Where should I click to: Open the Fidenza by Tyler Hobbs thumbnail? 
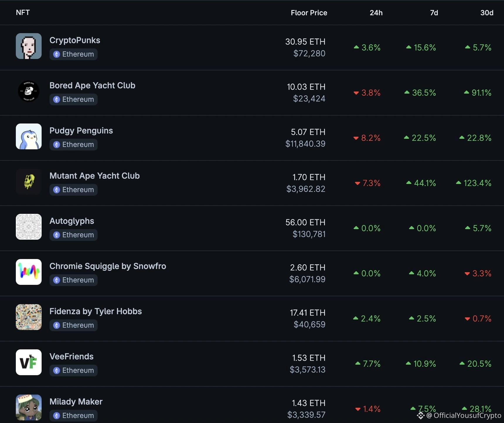click(29, 317)
